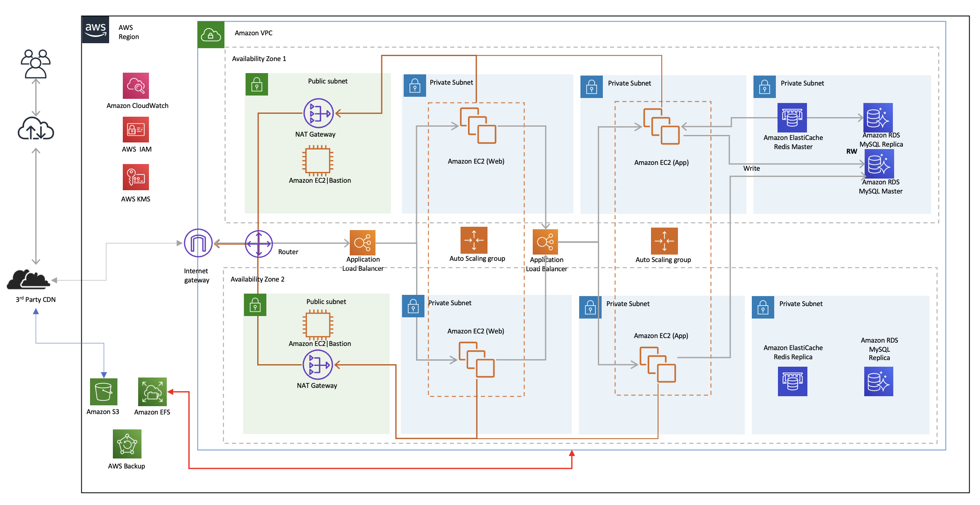The width and height of the screenshot is (980, 505).
Task: Select the 'Amazon CloudWatch' label
Action: (x=137, y=106)
